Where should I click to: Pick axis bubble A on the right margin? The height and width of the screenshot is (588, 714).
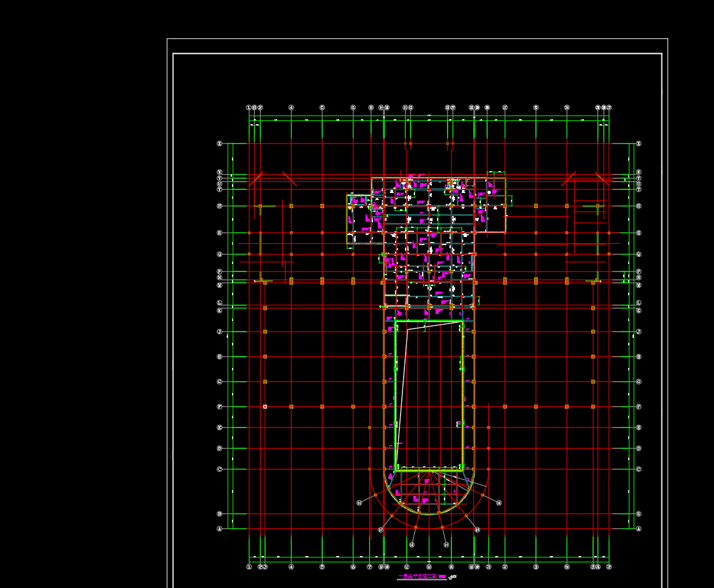tap(638, 529)
